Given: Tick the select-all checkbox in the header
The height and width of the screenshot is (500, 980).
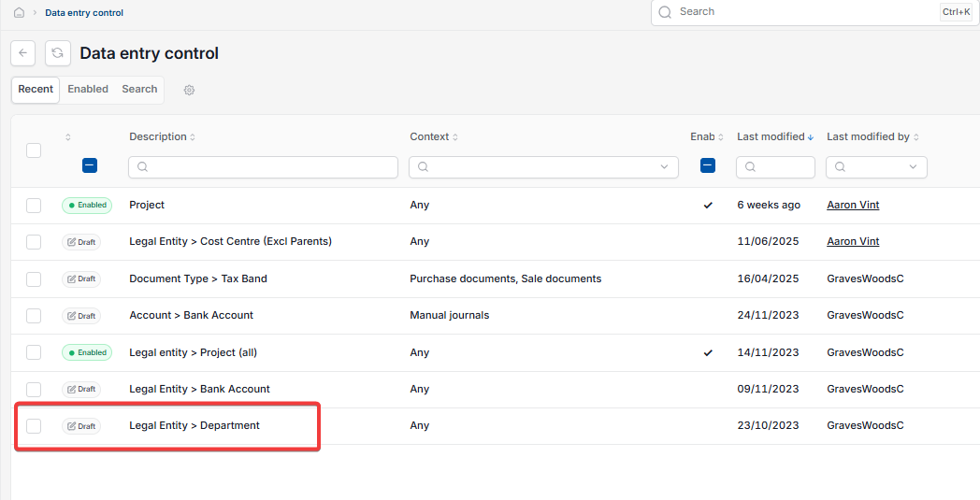Looking at the screenshot, I should 34,150.
